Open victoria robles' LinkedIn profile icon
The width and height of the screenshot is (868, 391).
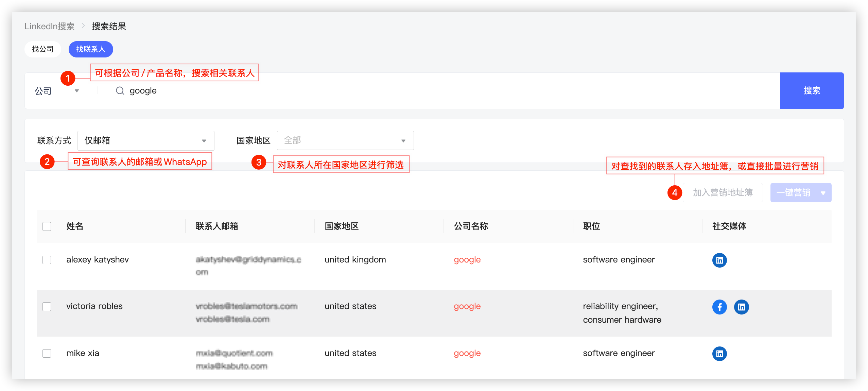tap(741, 307)
